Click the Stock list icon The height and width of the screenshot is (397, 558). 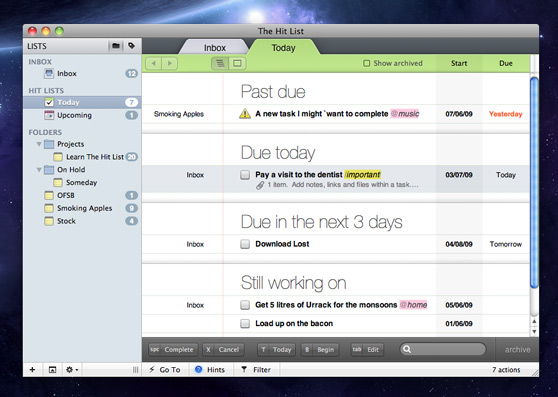[49, 221]
